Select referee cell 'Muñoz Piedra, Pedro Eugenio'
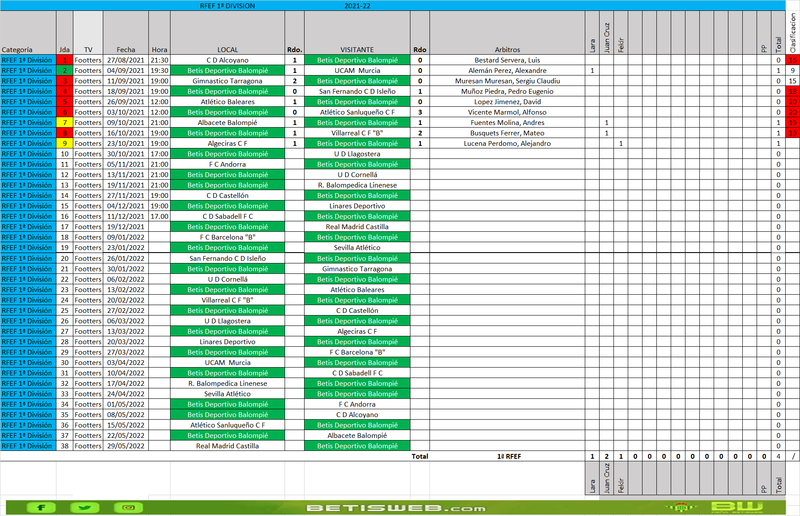 (507, 91)
